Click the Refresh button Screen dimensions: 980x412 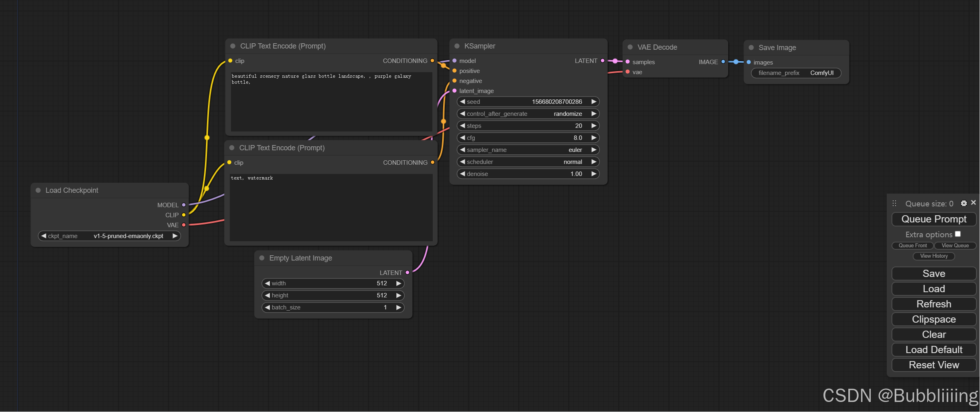pyautogui.click(x=934, y=304)
